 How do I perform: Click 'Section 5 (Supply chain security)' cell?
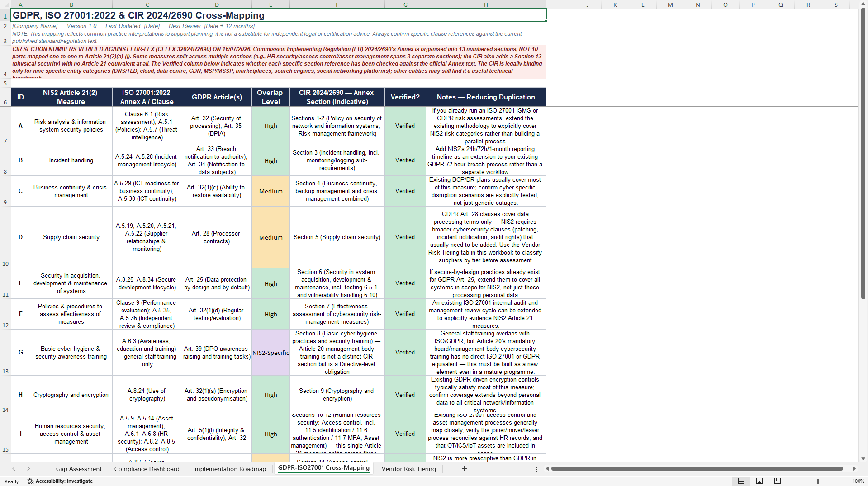click(x=337, y=237)
